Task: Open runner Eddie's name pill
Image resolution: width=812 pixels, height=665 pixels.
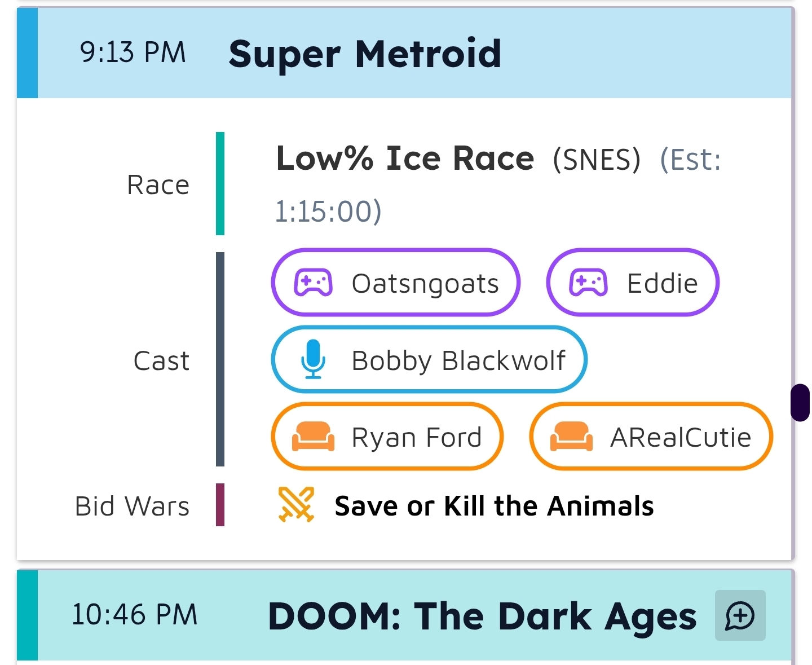Action: pos(632,282)
